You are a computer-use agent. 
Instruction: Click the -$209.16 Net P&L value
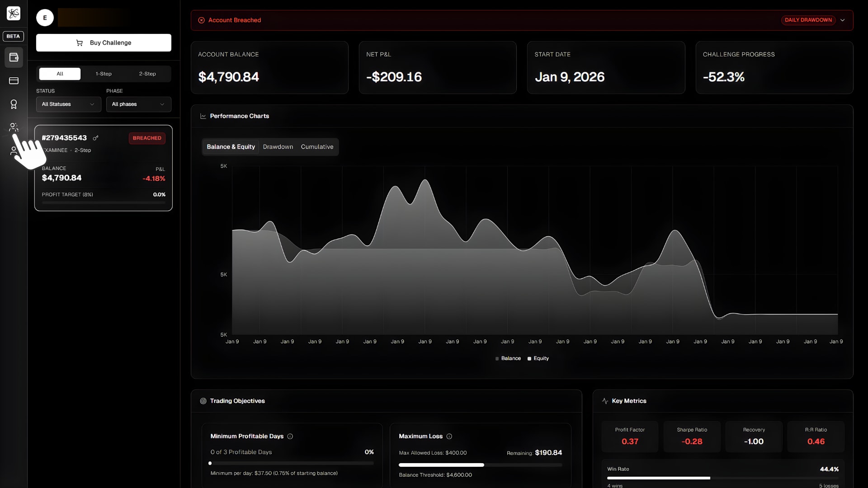tap(394, 77)
